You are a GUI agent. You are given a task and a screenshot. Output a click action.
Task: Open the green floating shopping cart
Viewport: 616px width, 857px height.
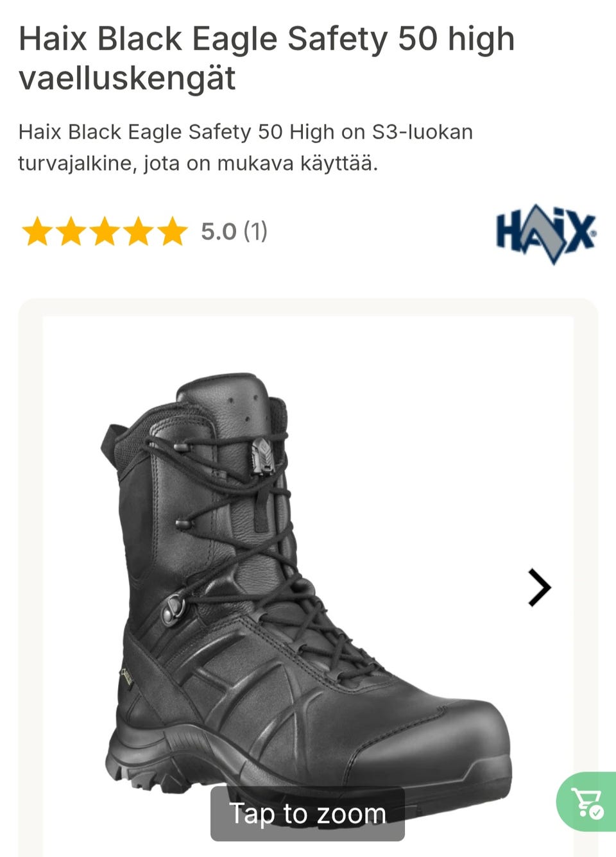586,802
